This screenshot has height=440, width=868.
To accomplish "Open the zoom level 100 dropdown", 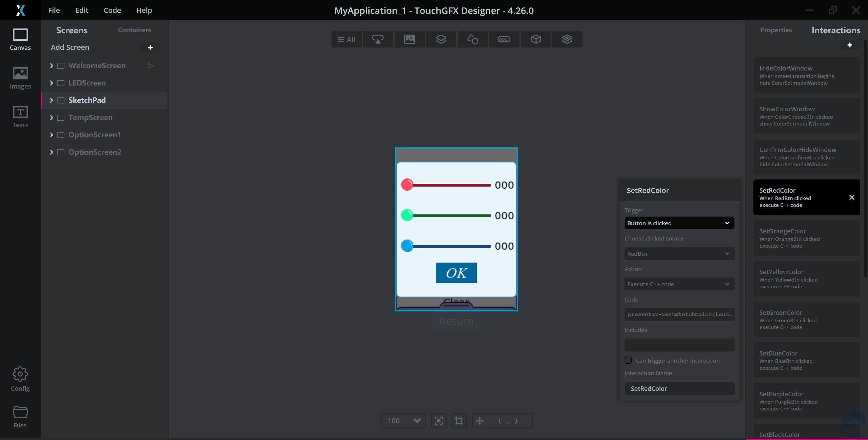I will [403, 421].
